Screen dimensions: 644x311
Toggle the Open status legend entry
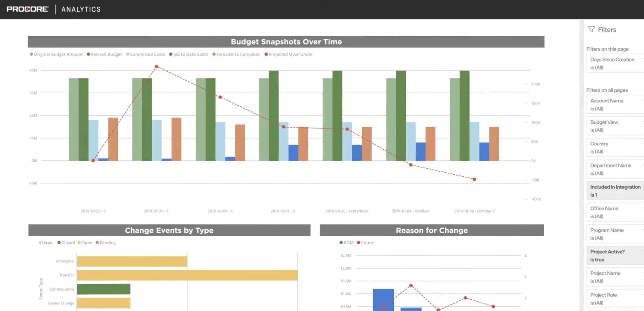pyautogui.click(x=85, y=243)
